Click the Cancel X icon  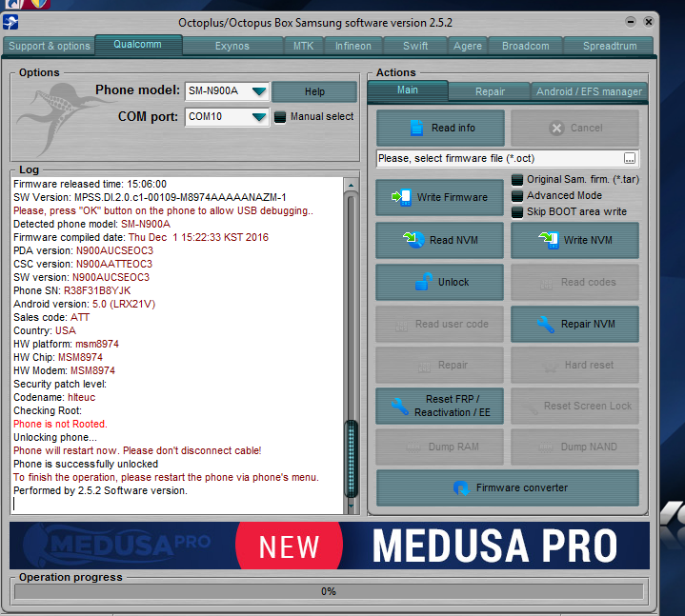(556, 128)
